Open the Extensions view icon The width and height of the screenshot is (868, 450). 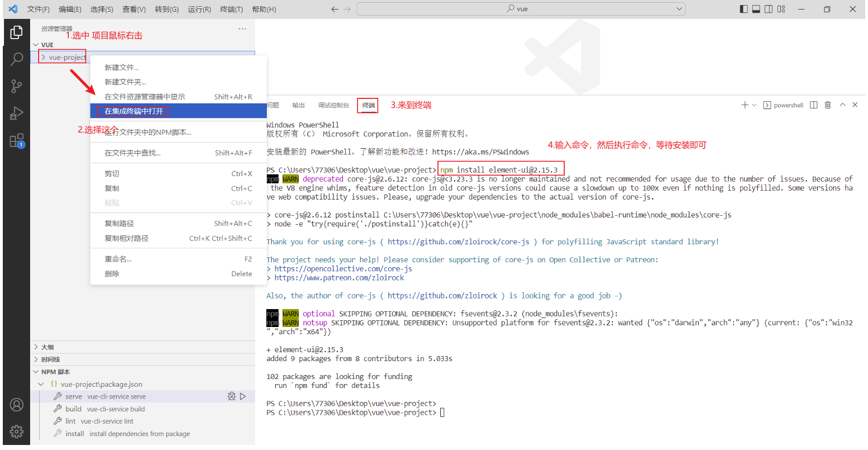coord(16,140)
